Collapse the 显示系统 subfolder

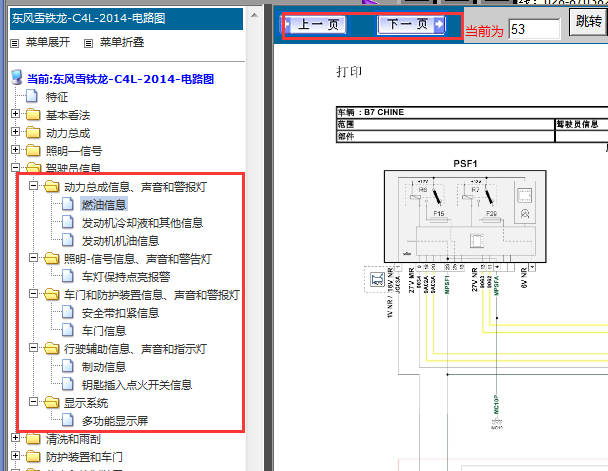(x=33, y=401)
